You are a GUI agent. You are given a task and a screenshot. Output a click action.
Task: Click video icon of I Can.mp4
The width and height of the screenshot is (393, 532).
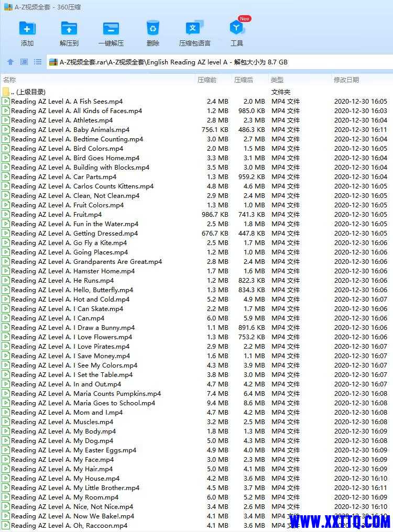click(x=6, y=318)
